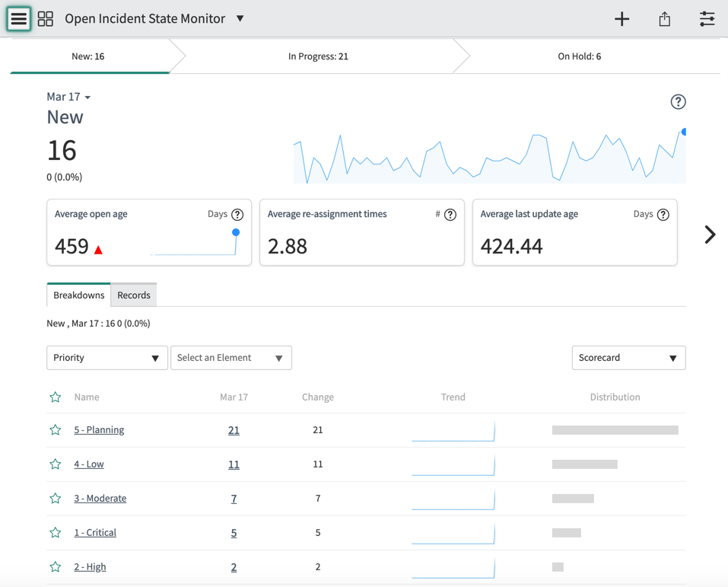Click the Name column header

point(87,397)
